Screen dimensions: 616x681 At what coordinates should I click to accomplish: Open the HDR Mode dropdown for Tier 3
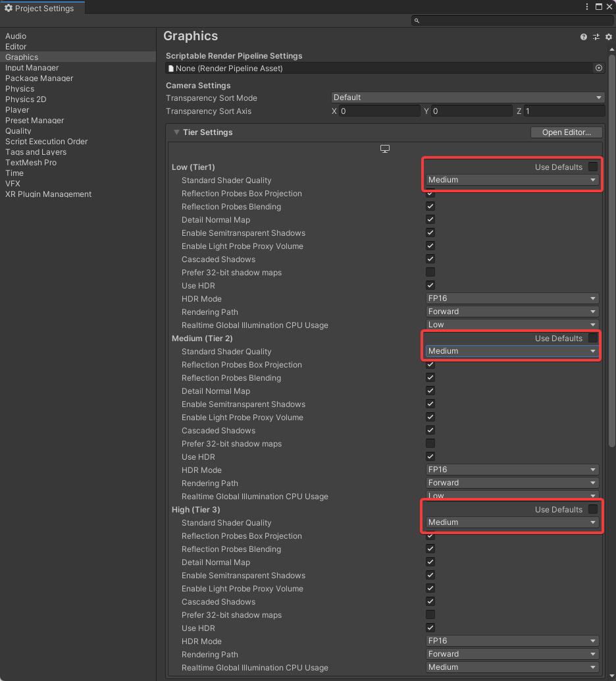pyautogui.click(x=512, y=640)
